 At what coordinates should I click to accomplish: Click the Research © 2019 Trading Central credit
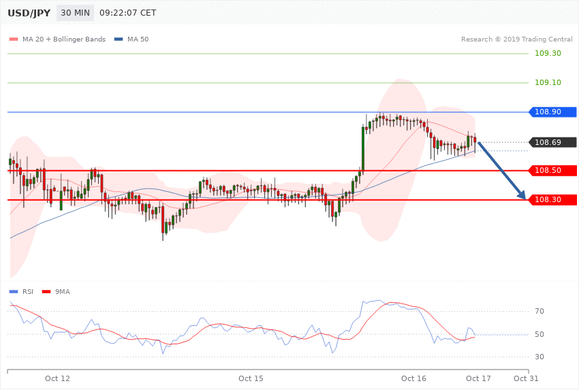516,39
